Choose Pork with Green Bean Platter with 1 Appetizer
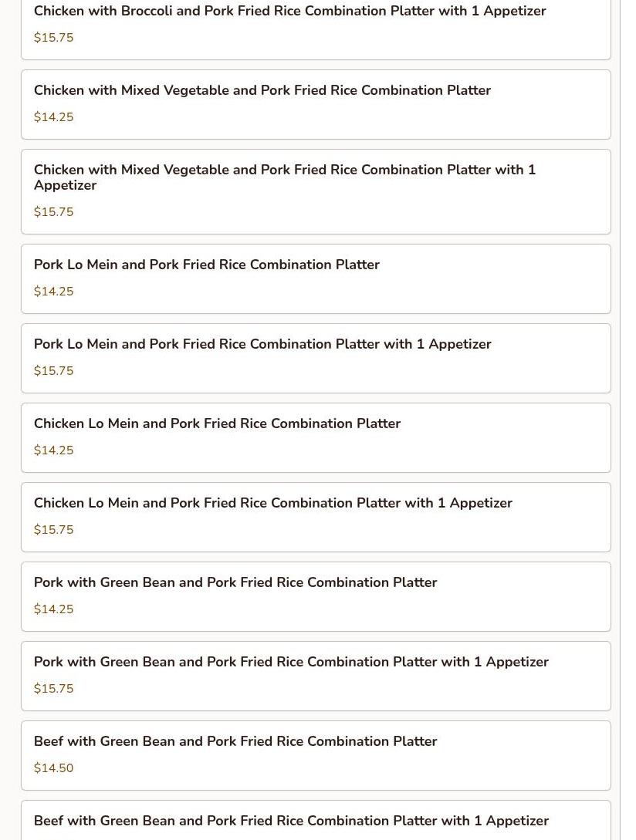 pyautogui.click(x=291, y=663)
